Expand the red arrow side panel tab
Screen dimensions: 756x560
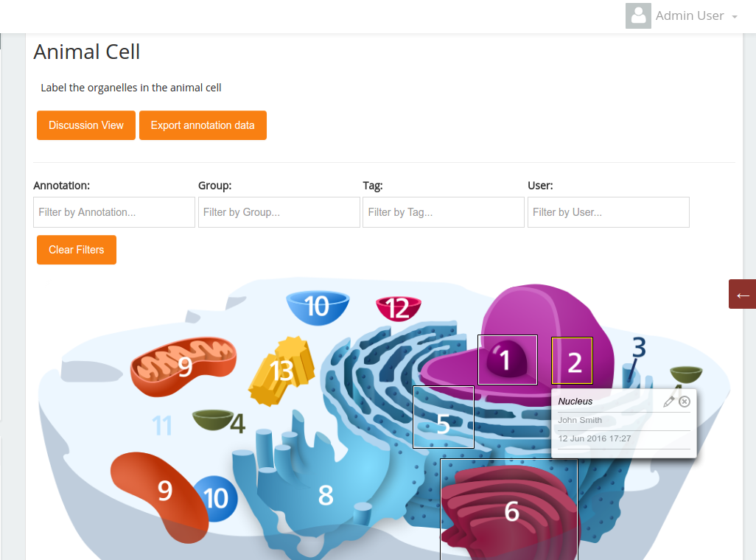(742, 294)
